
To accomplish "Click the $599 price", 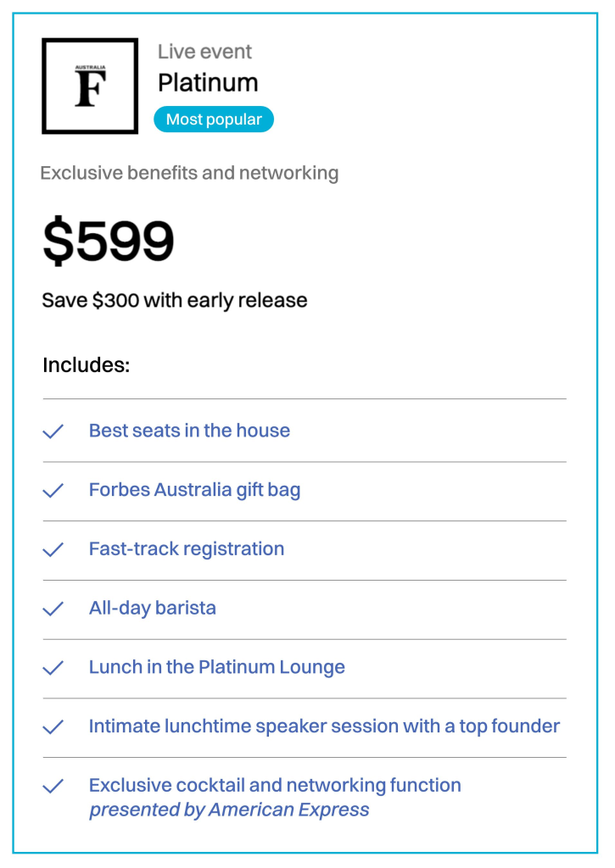I will [109, 242].
